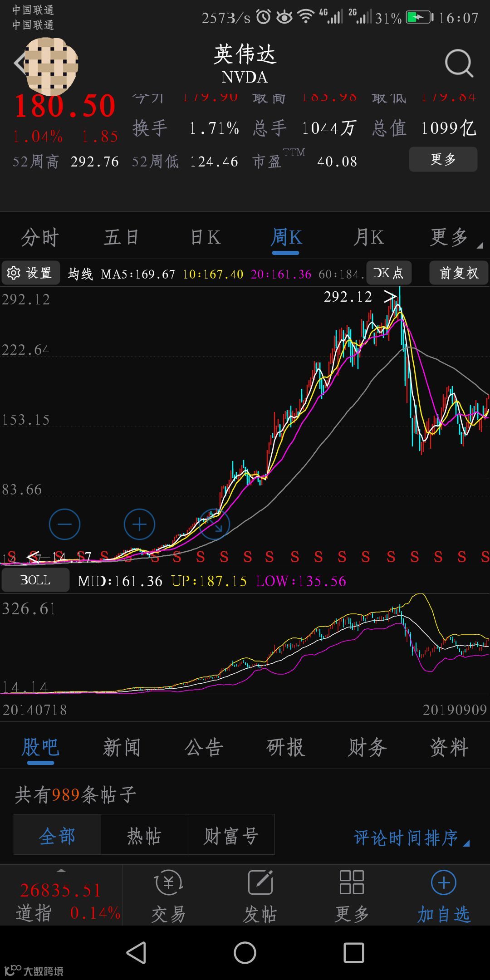
Task: Open the 发帖 post icon
Action: (260, 896)
